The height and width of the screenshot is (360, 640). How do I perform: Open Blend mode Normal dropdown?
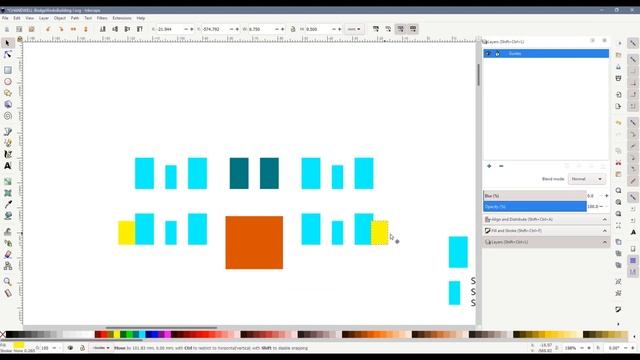[586, 179]
